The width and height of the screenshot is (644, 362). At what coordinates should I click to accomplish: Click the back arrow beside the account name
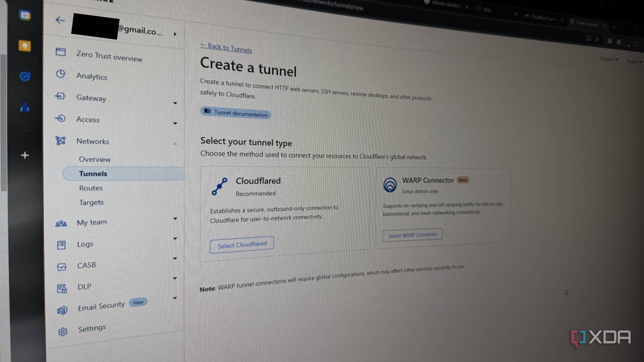[60, 20]
